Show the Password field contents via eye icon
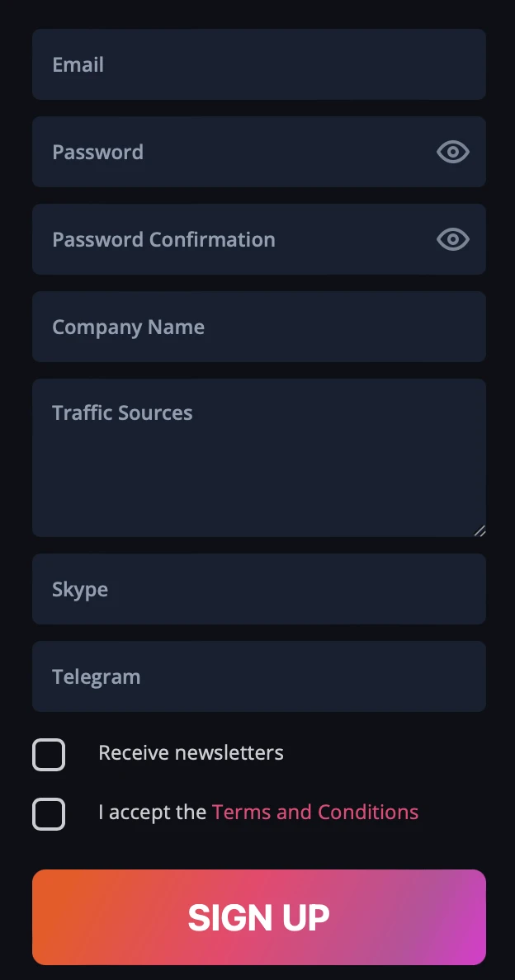 (x=453, y=152)
